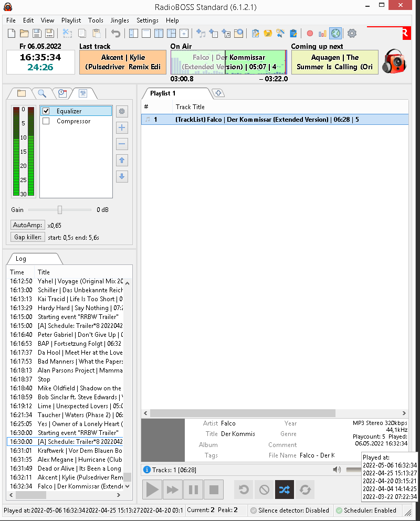Viewport: 420px width, 521px height.
Task: Click the Gap killer button
Action: click(28, 237)
